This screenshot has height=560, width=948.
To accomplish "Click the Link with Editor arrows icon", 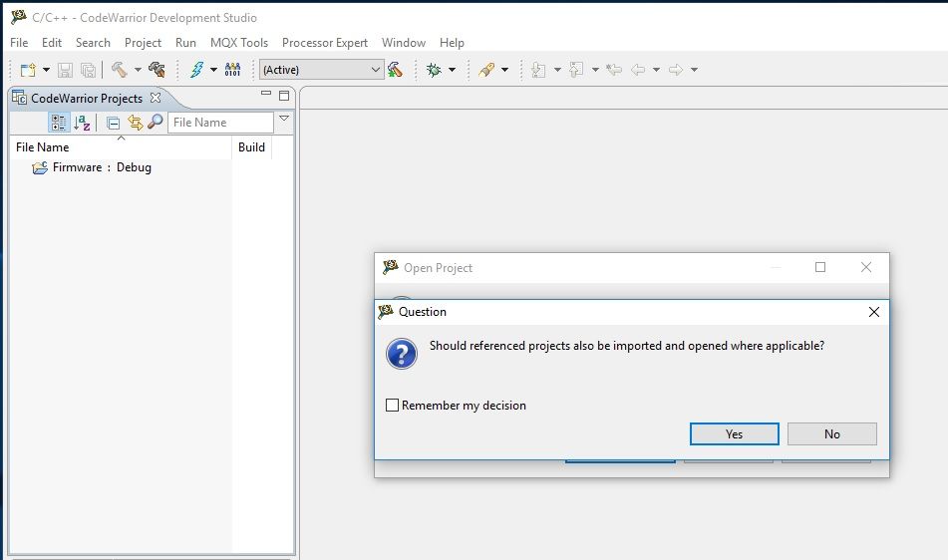I will [x=135, y=123].
